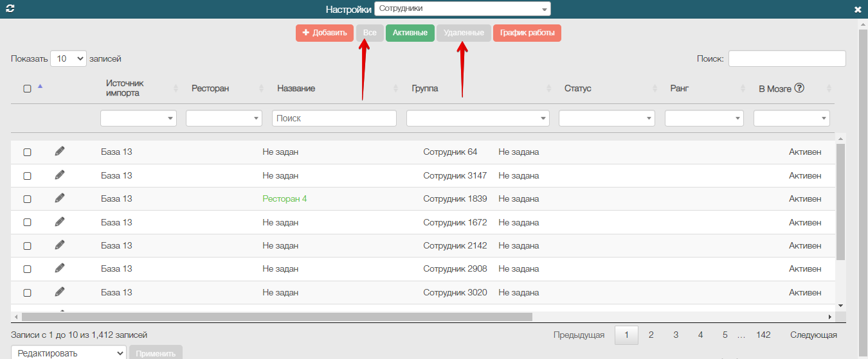Sort by Ранг column arrows

(x=743, y=89)
